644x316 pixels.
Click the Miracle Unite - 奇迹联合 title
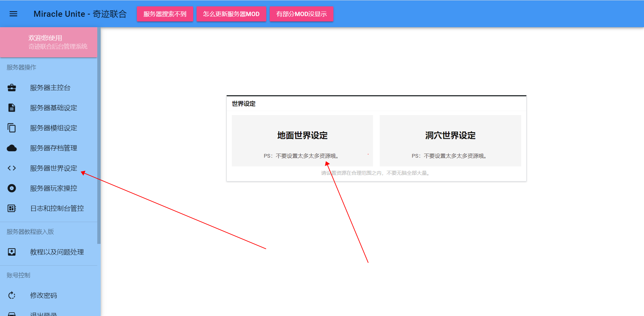point(80,14)
